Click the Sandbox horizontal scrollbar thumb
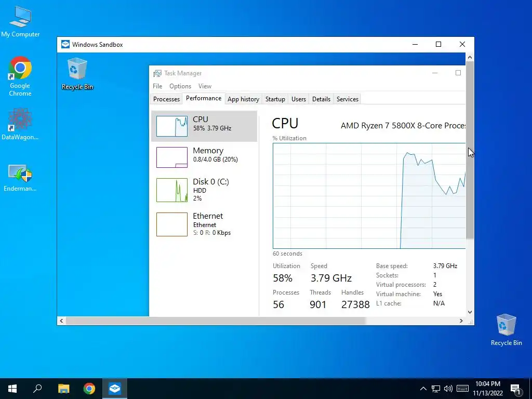Image resolution: width=532 pixels, height=399 pixels. tap(216, 321)
